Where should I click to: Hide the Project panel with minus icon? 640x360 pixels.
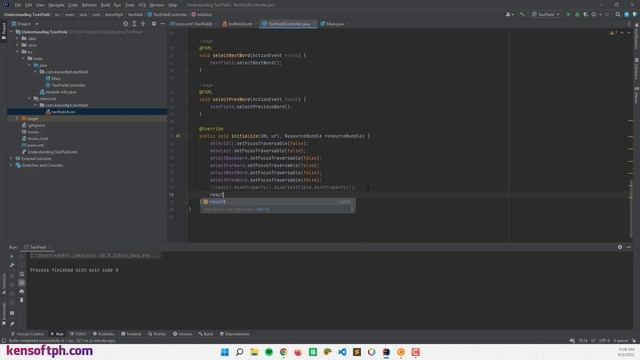[x=162, y=24]
